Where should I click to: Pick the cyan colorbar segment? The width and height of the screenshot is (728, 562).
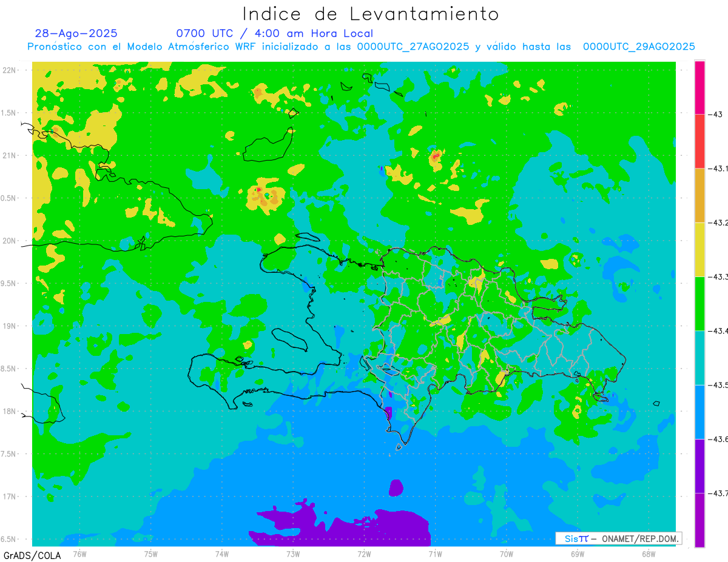pos(699,358)
